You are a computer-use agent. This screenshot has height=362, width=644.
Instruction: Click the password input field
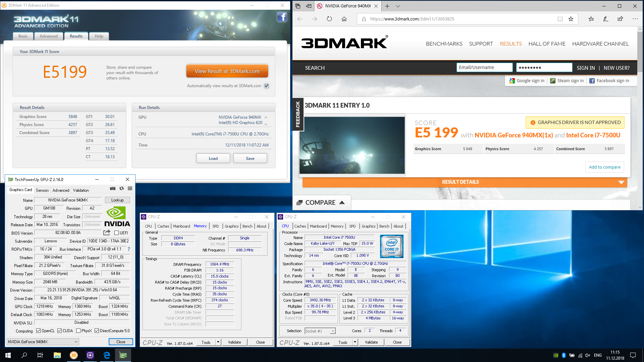(544, 67)
